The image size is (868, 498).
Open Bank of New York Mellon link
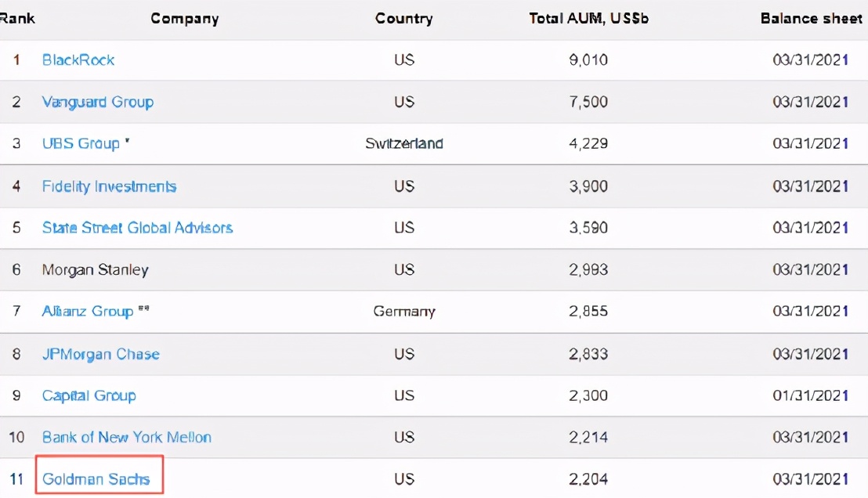point(127,437)
